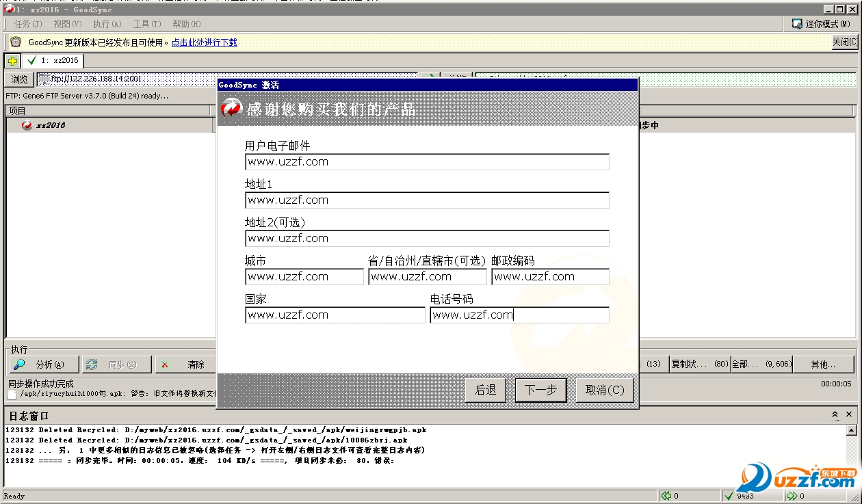Click the yellow plus new job icon
862x504 pixels.
click(12, 61)
